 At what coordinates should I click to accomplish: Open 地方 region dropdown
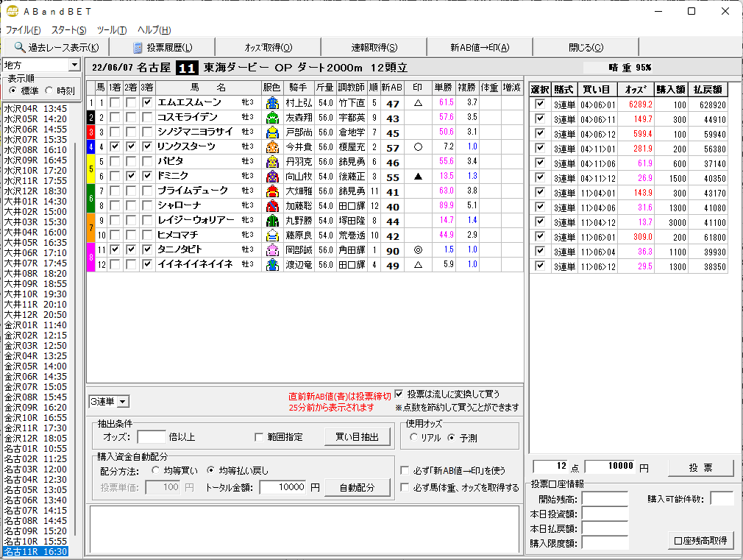pos(74,65)
